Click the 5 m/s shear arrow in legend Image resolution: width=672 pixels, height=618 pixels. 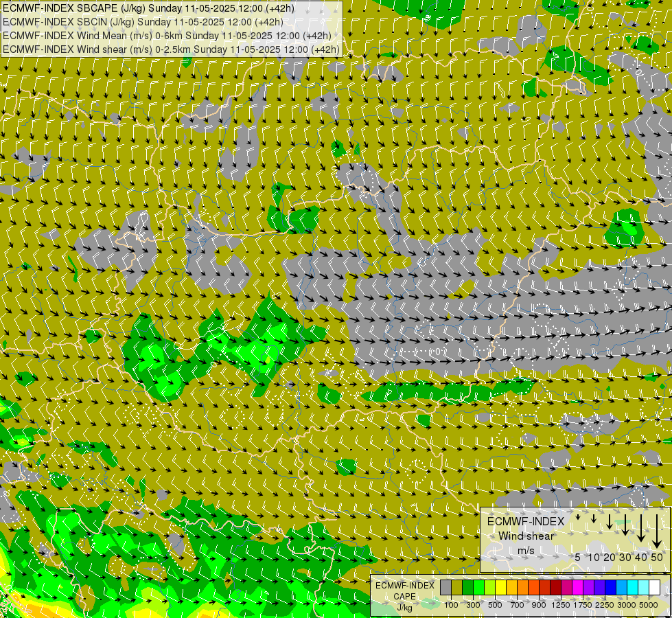tap(578, 517)
